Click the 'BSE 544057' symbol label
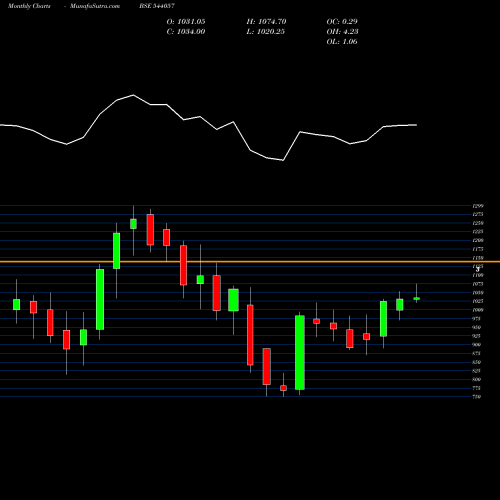This screenshot has width=500, height=500. (x=157, y=6)
